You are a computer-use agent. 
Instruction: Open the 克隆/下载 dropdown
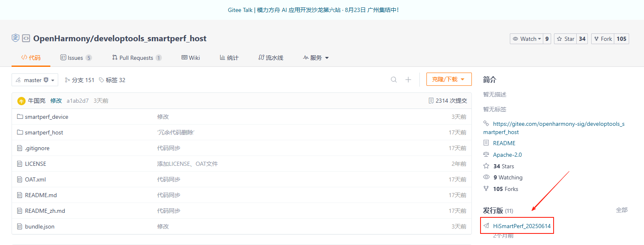click(449, 79)
